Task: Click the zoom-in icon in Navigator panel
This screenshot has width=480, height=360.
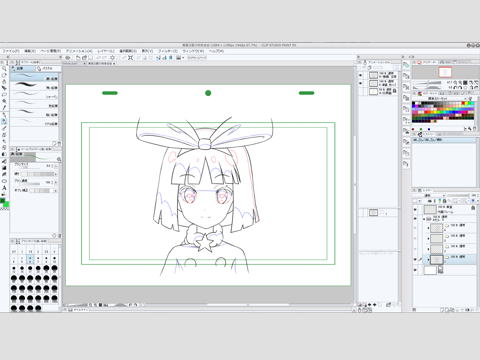Action: tap(460, 82)
